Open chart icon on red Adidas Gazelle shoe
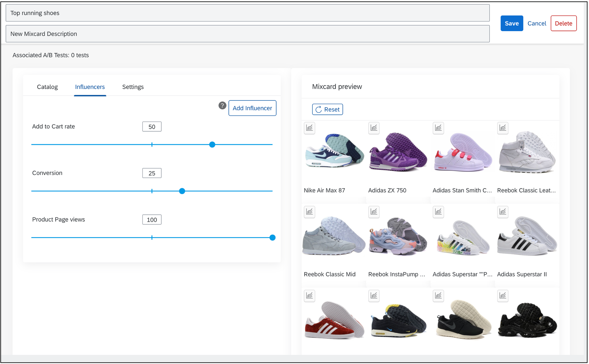Screen dimensions: 589x364 pos(309,296)
